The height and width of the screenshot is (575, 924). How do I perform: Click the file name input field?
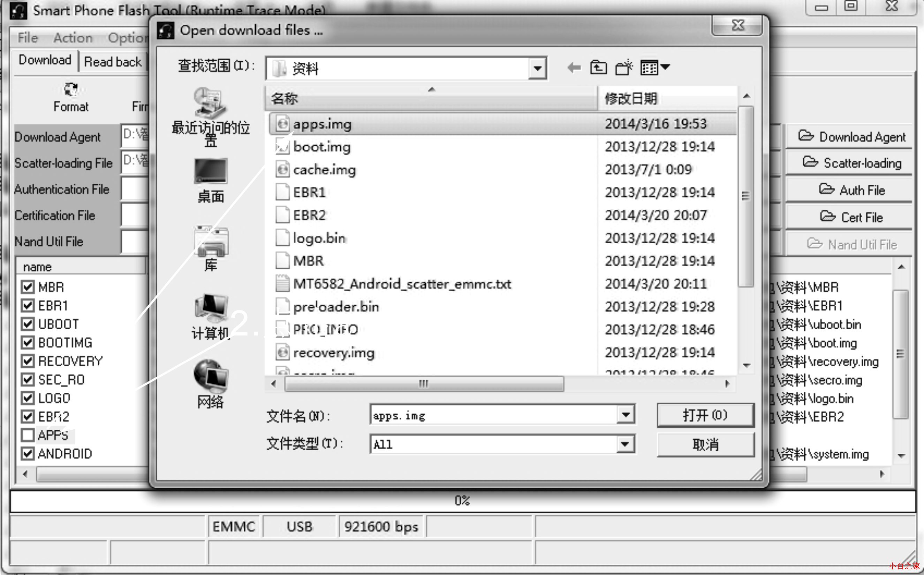coord(493,415)
